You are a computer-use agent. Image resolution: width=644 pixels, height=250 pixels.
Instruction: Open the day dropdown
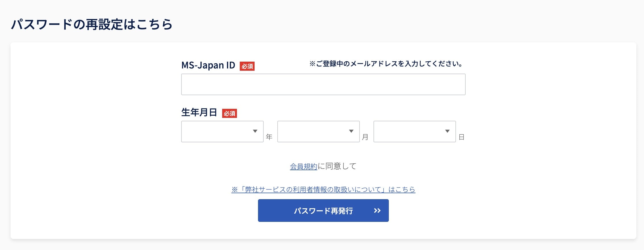(x=414, y=132)
